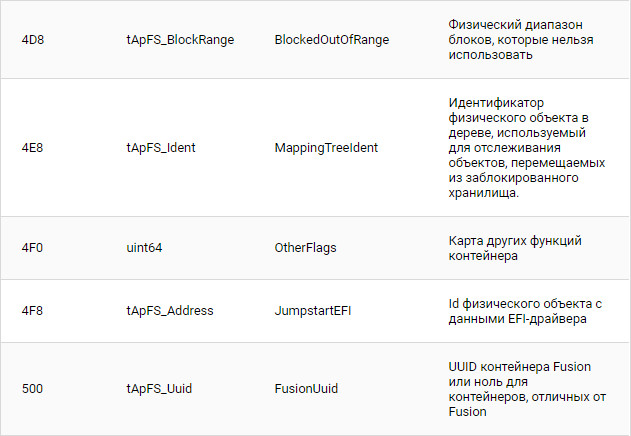Screen dimensions: 631x436
Task: Click the 4D8 offset cell
Action: pyautogui.click(x=33, y=39)
